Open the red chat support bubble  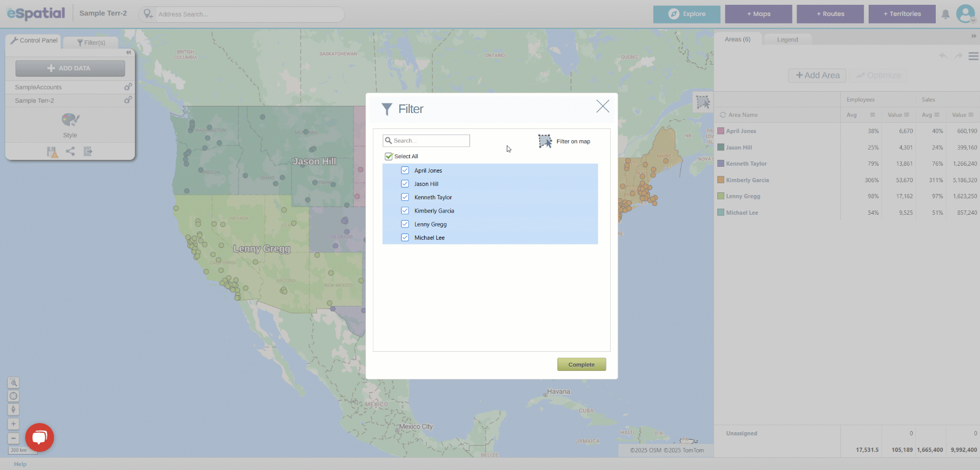click(x=39, y=437)
